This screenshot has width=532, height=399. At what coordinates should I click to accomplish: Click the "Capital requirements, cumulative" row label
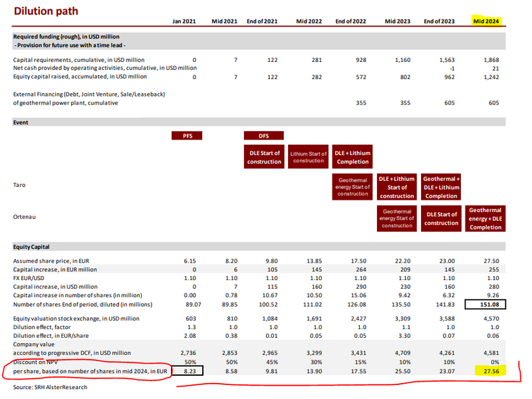click(x=78, y=60)
